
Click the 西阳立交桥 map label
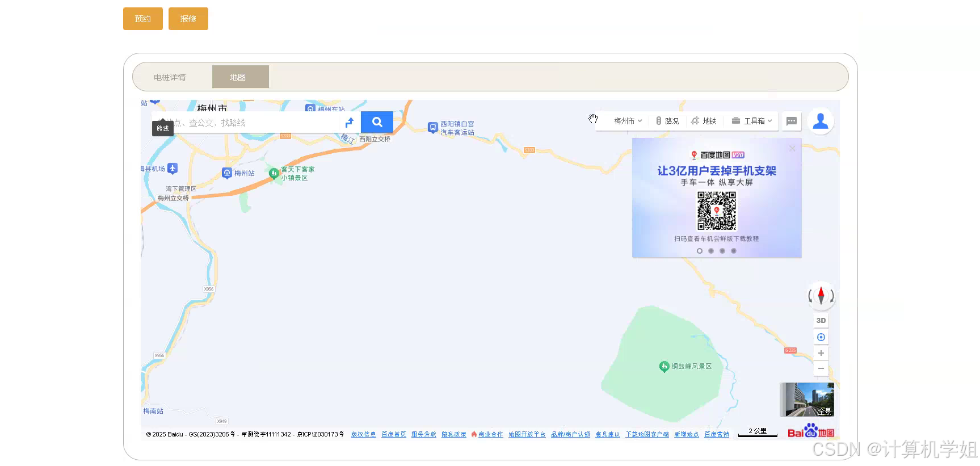tap(375, 139)
